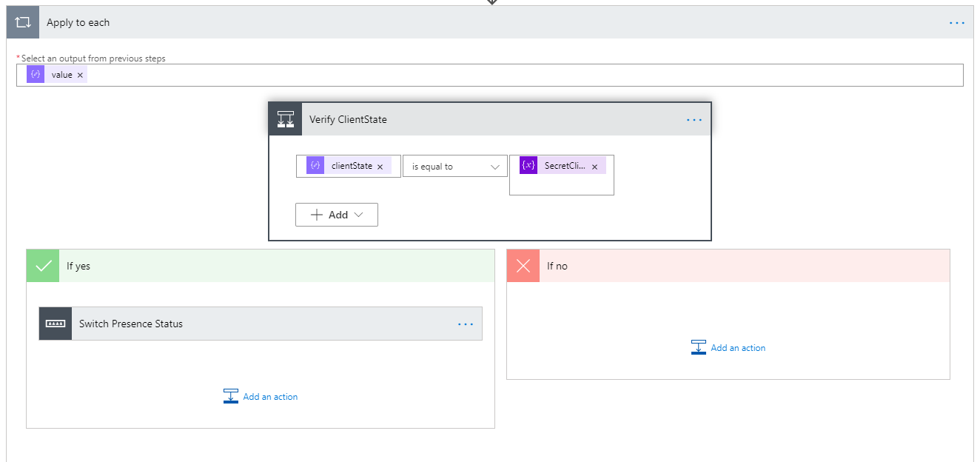Click the value dynamic content icon
This screenshot has height=462, width=980.
point(36,75)
